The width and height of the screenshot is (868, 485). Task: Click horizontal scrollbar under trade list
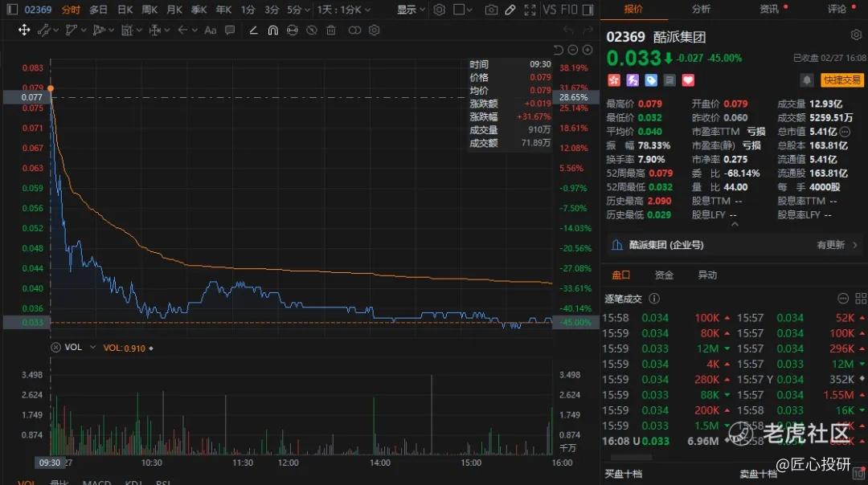631,458
